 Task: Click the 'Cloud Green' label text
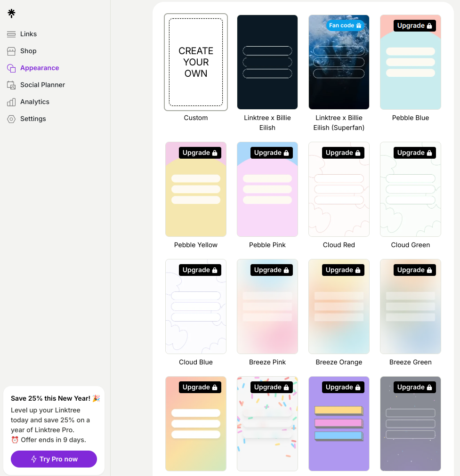(411, 245)
